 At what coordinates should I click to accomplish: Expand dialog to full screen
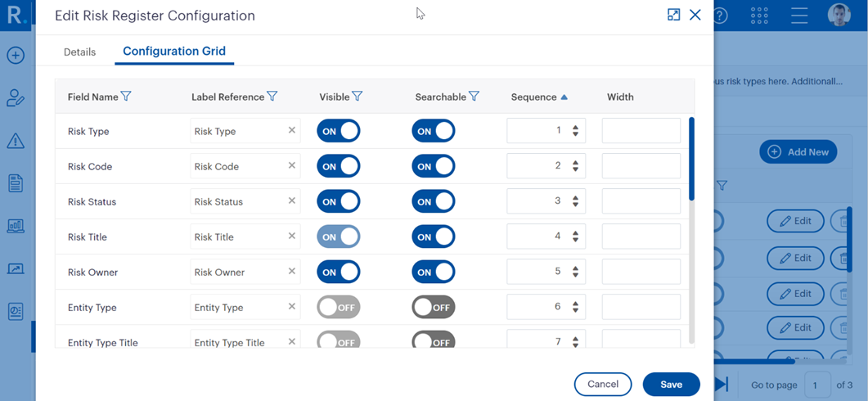673,15
